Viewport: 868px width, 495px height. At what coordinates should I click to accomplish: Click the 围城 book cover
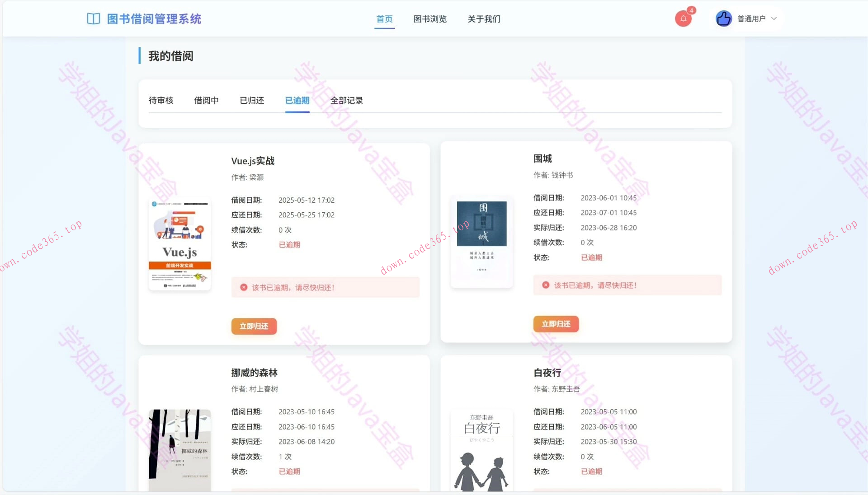(x=481, y=242)
